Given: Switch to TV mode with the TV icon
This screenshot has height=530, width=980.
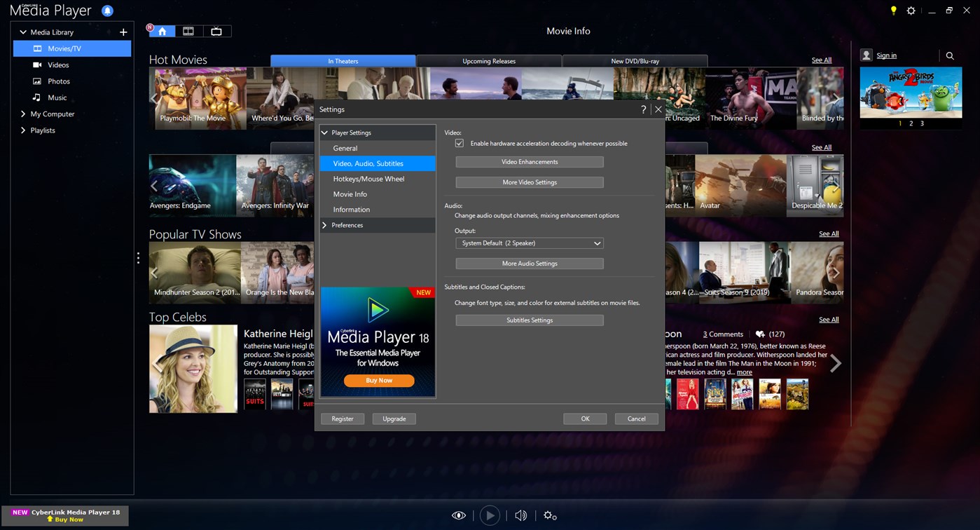Looking at the screenshot, I should pyautogui.click(x=216, y=31).
